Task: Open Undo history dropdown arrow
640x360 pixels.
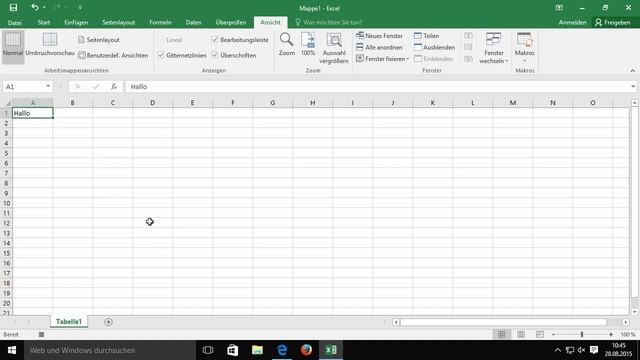Action: click(x=44, y=7)
